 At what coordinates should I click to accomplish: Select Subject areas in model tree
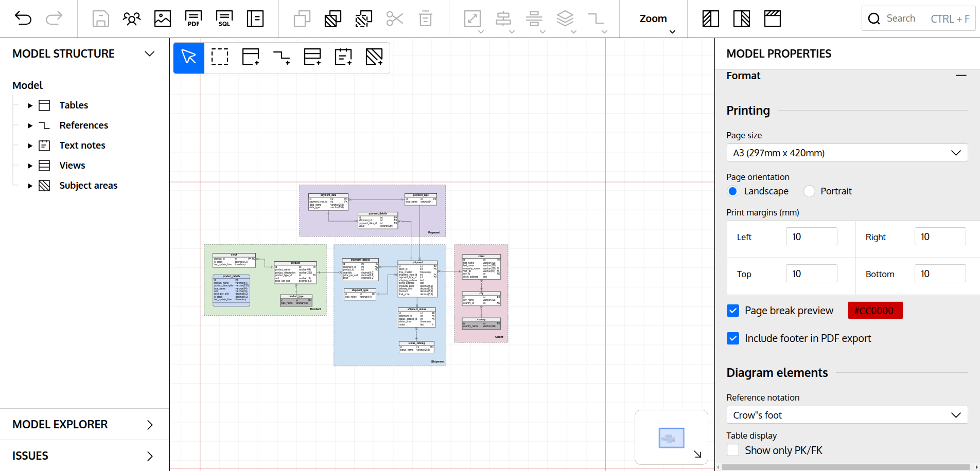(89, 186)
